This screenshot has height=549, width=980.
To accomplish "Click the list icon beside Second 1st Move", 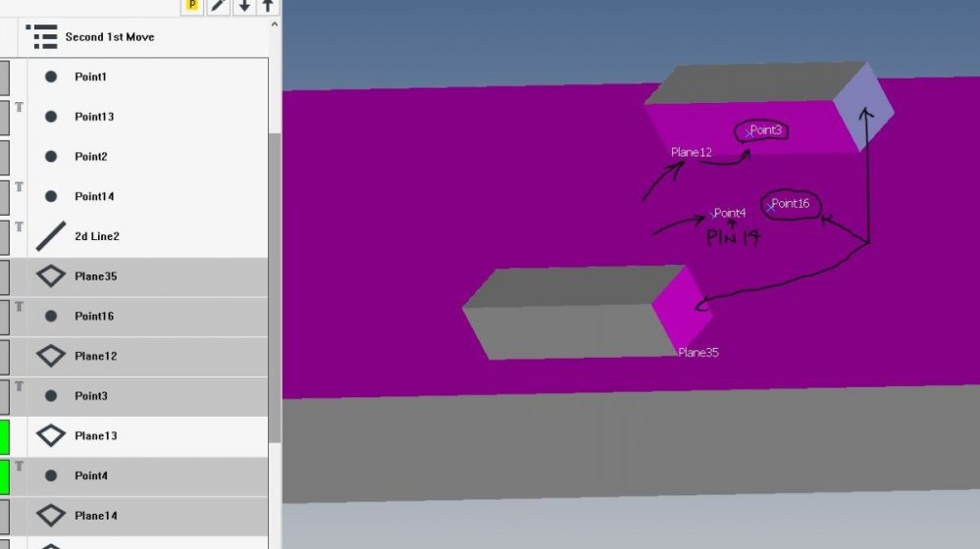I will click(x=41, y=37).
